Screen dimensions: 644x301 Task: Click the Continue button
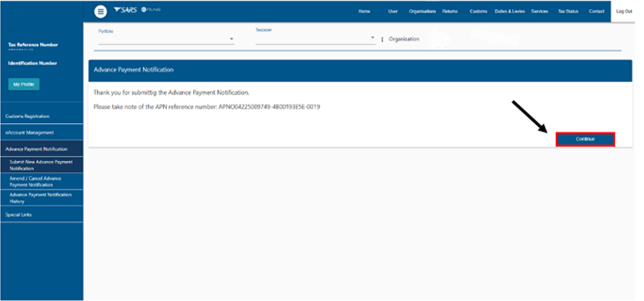[585, 139]
